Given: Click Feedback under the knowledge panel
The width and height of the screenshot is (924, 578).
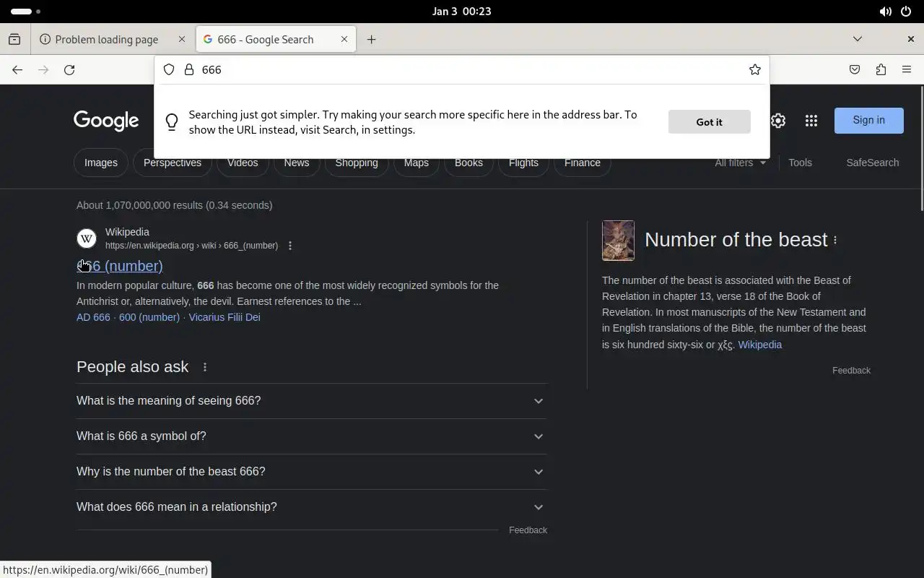Looking at the screenshot, I should coord(851,371).
